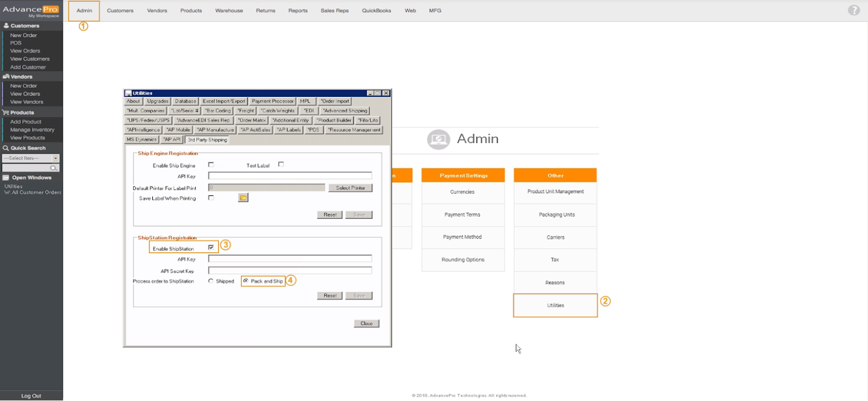
Task: Click the help question mark icon
Action: pyautogui.click(x=854, y=10)
